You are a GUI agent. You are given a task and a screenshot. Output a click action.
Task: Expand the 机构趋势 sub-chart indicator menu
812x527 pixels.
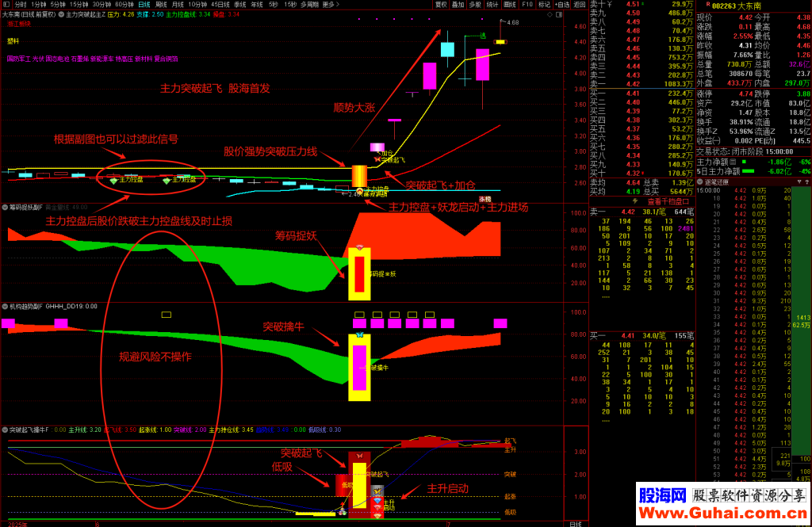click(6, 307)
